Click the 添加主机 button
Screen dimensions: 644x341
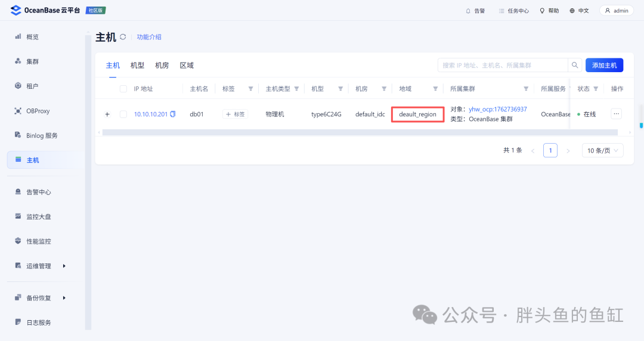point(604,65)
